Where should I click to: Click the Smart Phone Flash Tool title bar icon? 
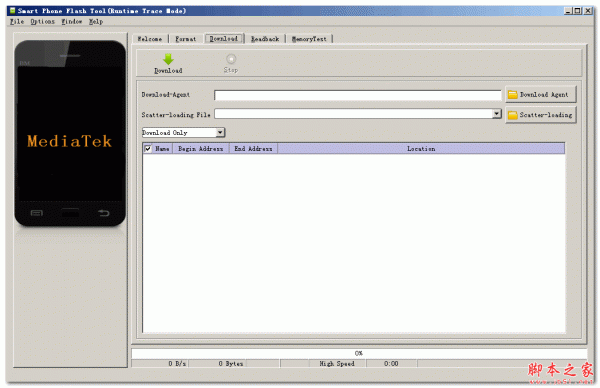(x=13, y=10)
